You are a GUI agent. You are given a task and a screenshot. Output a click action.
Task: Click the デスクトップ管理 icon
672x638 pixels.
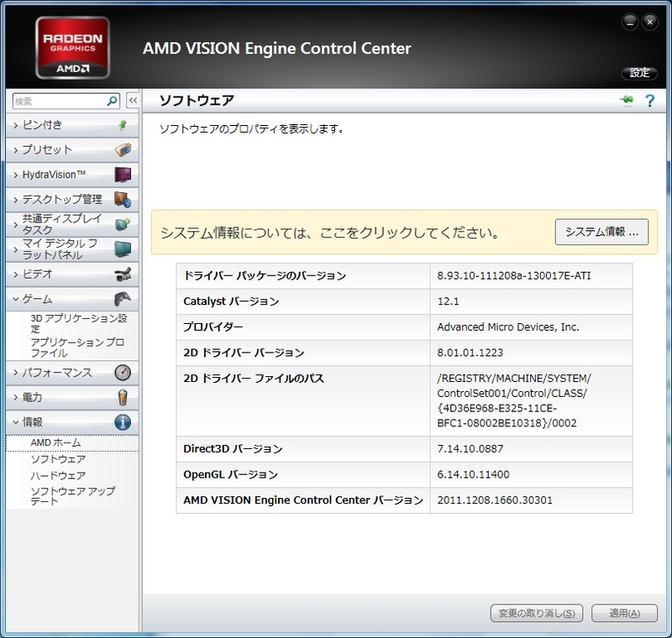coord(123,199)
